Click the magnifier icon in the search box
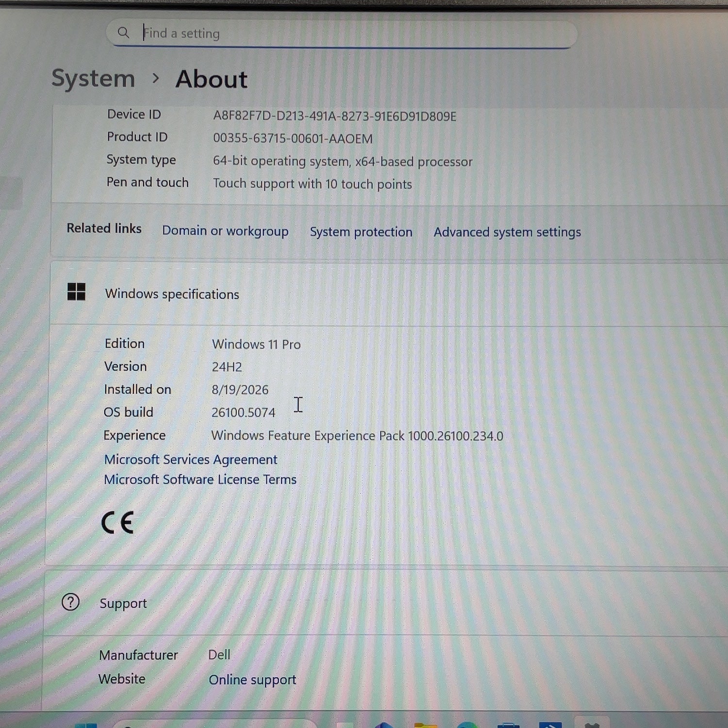This screenshot has width=728, height=728. pyautogui.click(x=123, y=33)
